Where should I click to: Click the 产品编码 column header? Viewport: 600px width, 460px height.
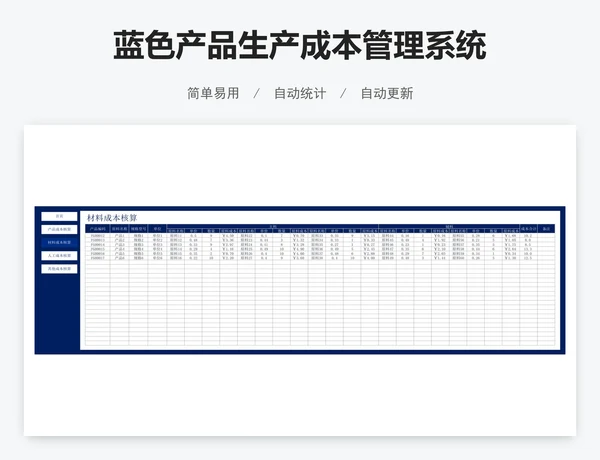click(x=98, y=229)
